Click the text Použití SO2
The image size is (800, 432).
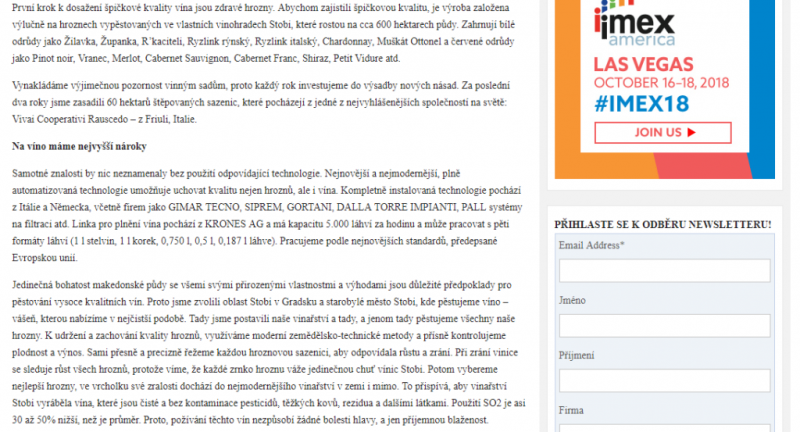point(478,403)
